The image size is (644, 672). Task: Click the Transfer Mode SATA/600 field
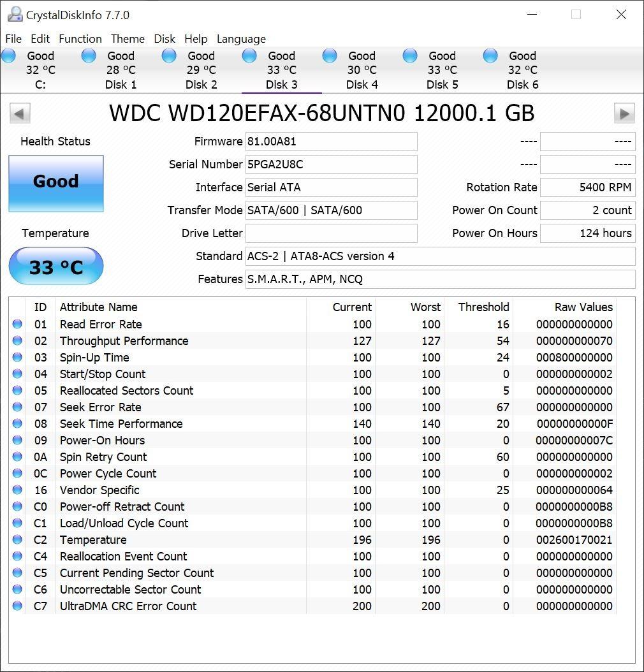pos(331,210)
